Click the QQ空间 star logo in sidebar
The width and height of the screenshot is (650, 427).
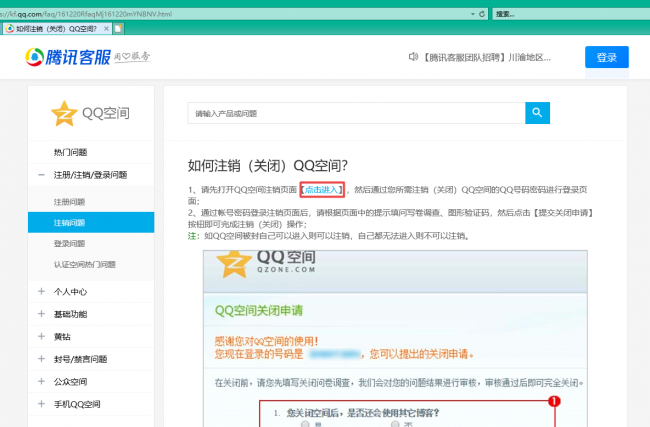64,113
